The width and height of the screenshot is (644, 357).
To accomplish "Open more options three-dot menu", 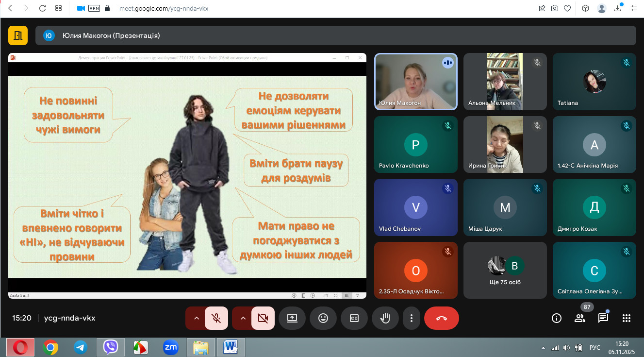I will click(x=412, y=318).
